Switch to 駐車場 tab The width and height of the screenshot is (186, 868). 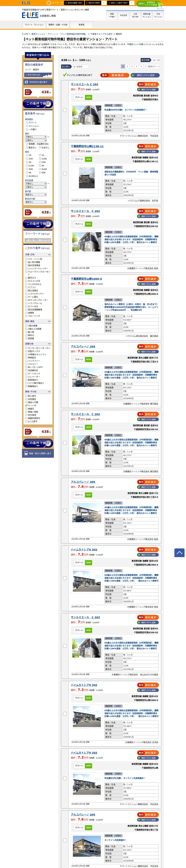coord(81,25)
